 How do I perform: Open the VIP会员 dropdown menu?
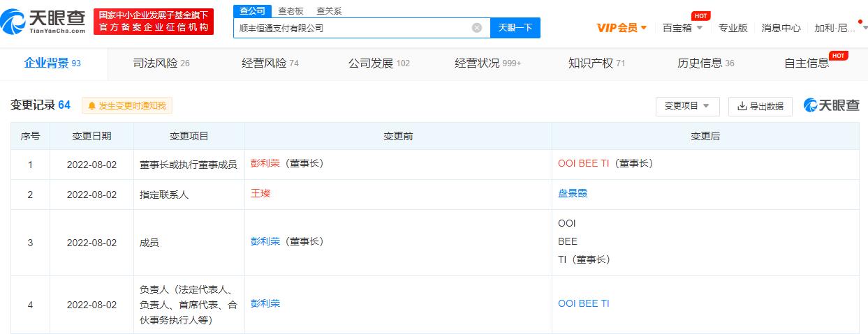pos(621,28)
